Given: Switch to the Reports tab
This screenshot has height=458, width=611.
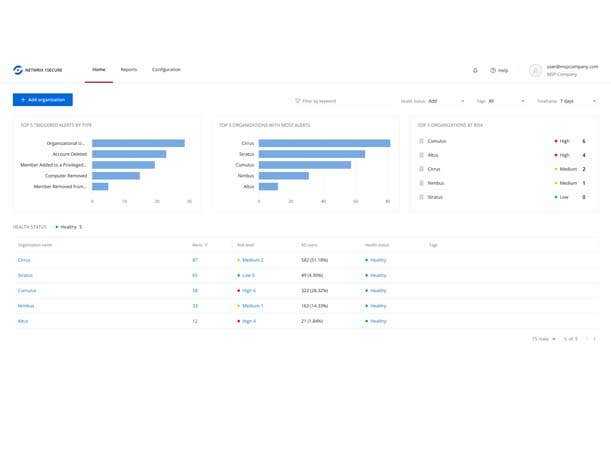Looking at the screenshot, I should [x=129, y=70].
